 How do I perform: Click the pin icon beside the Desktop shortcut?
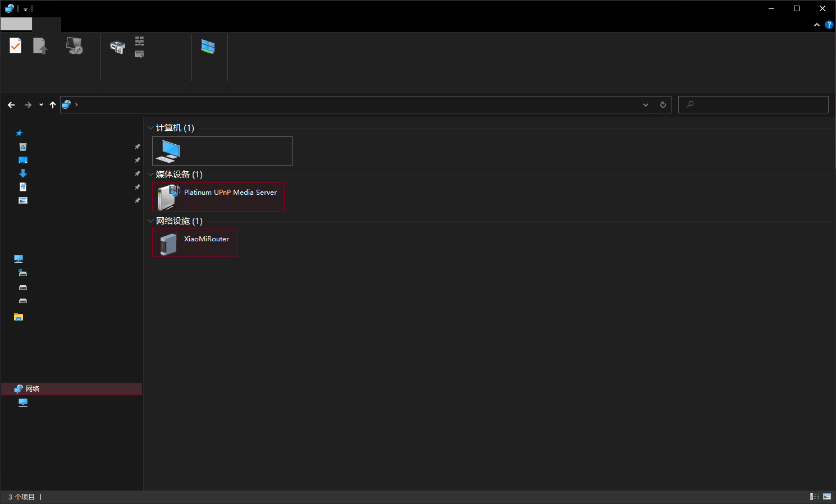pyautogui.click(x=138, y=160)
